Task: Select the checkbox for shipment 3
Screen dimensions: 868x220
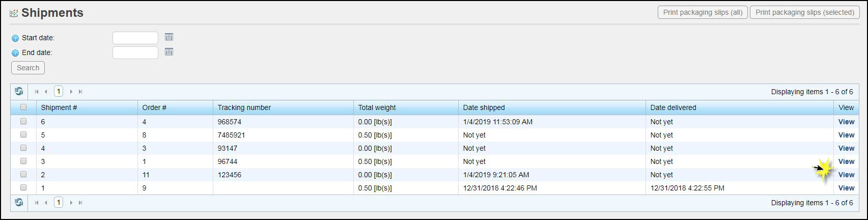Action: (23, 161)
